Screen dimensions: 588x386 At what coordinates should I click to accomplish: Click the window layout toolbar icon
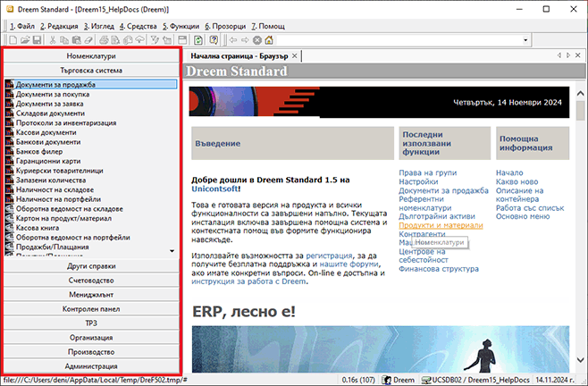click(x=182, y=40)
